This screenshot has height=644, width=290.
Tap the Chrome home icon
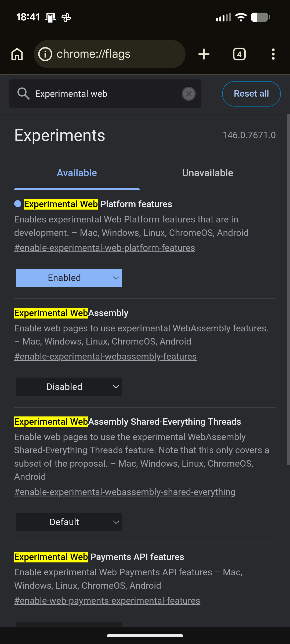click(x=17, y=54)
